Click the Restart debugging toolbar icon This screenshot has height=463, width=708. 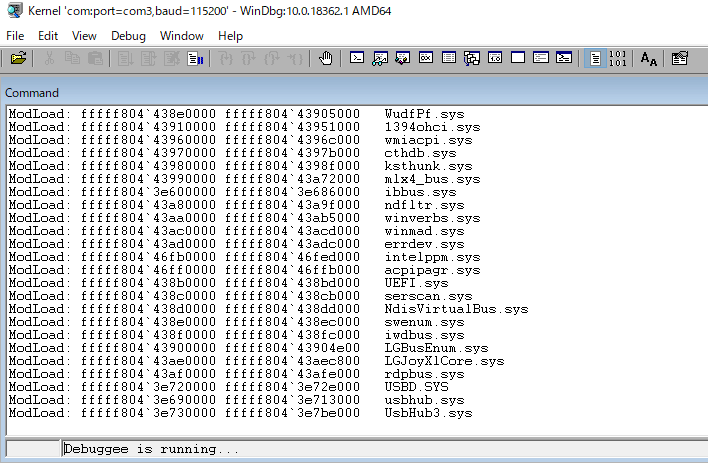(x=149, y=58)
